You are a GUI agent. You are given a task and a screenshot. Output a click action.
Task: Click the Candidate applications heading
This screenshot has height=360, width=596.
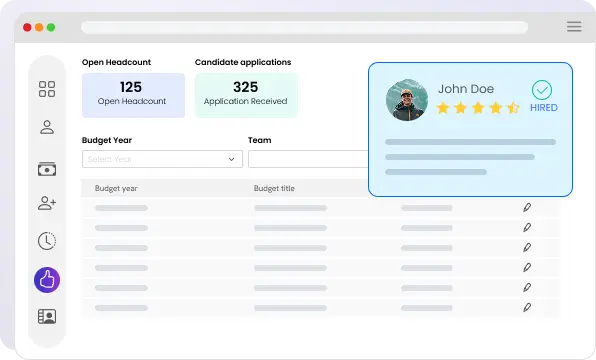[243, 62]
